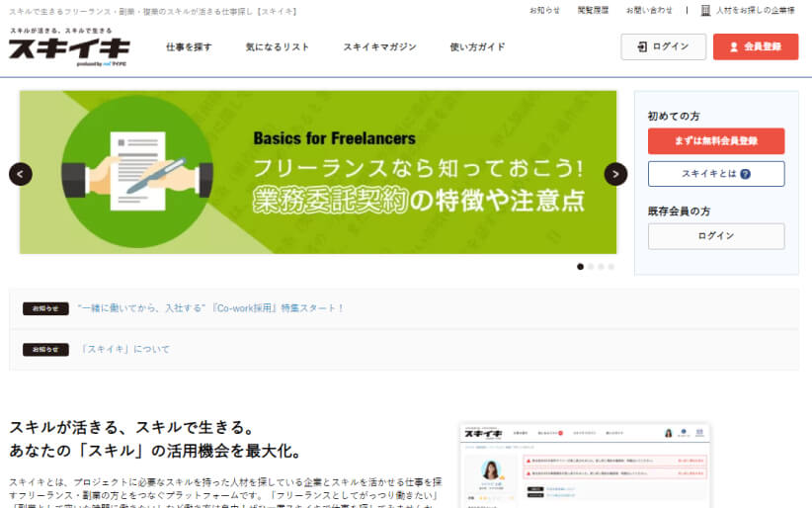
Task: Click the Basics for Freelancers banner image
Action: click(x=318, y=172)
